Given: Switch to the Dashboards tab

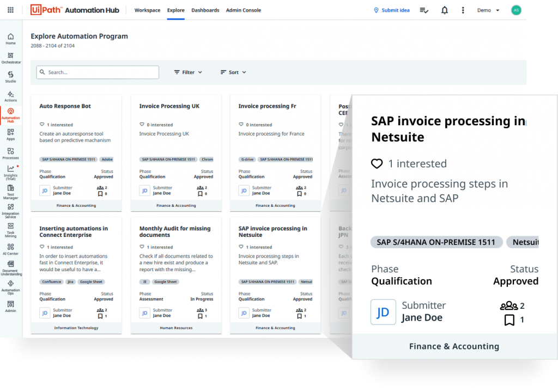Looking at the screenshot, I should 205,10.
